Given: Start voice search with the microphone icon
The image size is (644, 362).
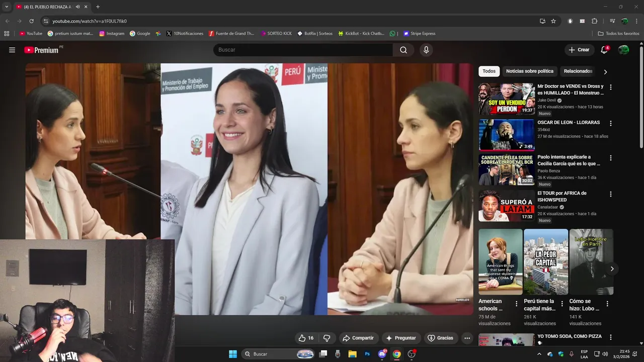Looking at the screenshot, I should 426,50.
